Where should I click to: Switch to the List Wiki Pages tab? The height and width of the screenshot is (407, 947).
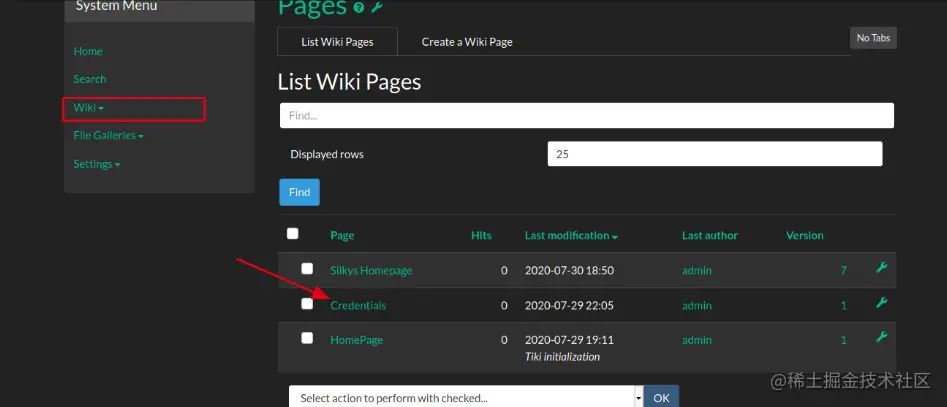pyautogui.click(x=337, y=42)
